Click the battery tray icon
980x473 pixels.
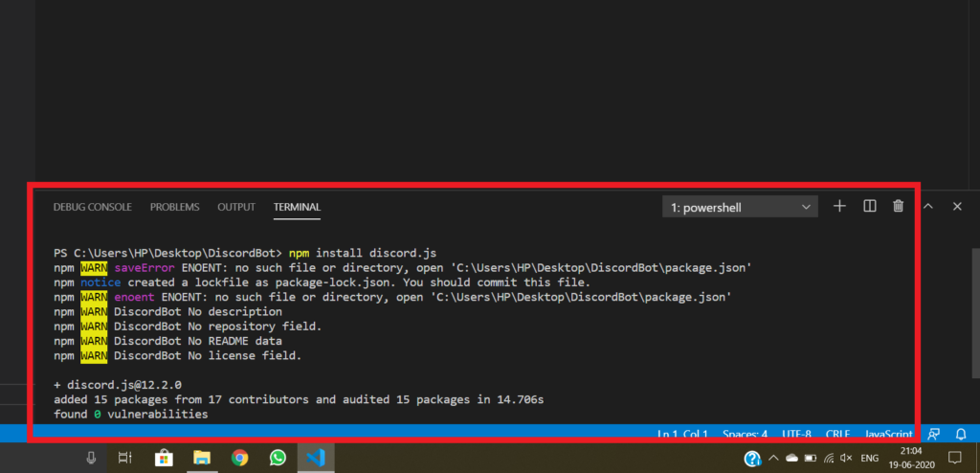pos(811,458)
